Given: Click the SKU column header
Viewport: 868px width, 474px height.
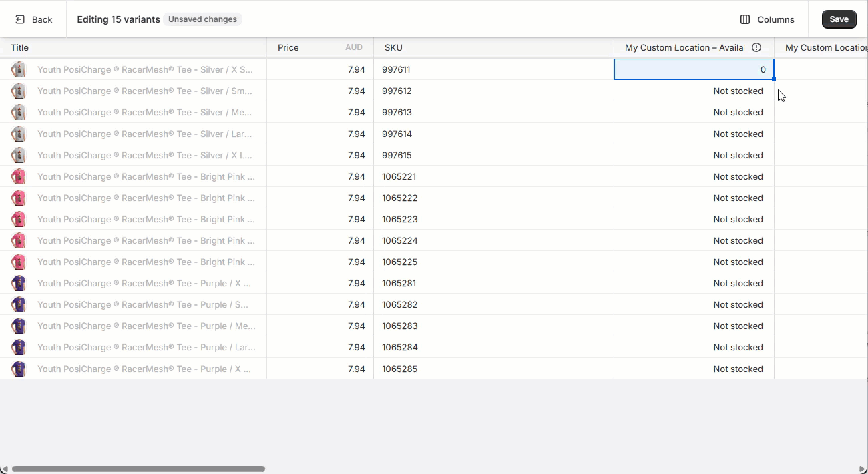Looking at the screenshot, I should click(494, 47).
